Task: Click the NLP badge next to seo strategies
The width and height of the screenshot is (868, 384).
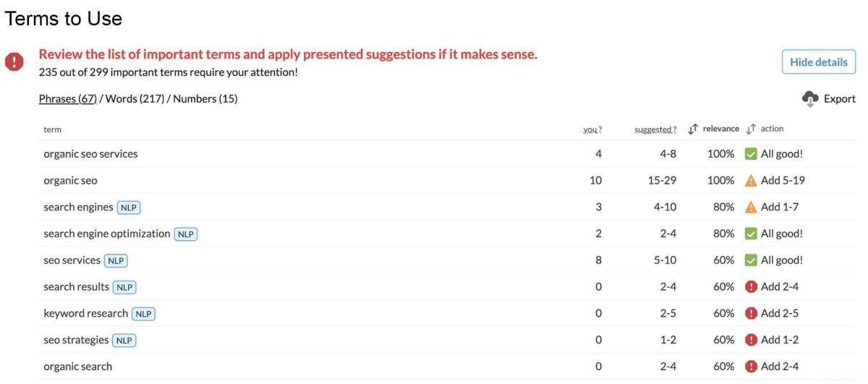Action: (124, 341)
